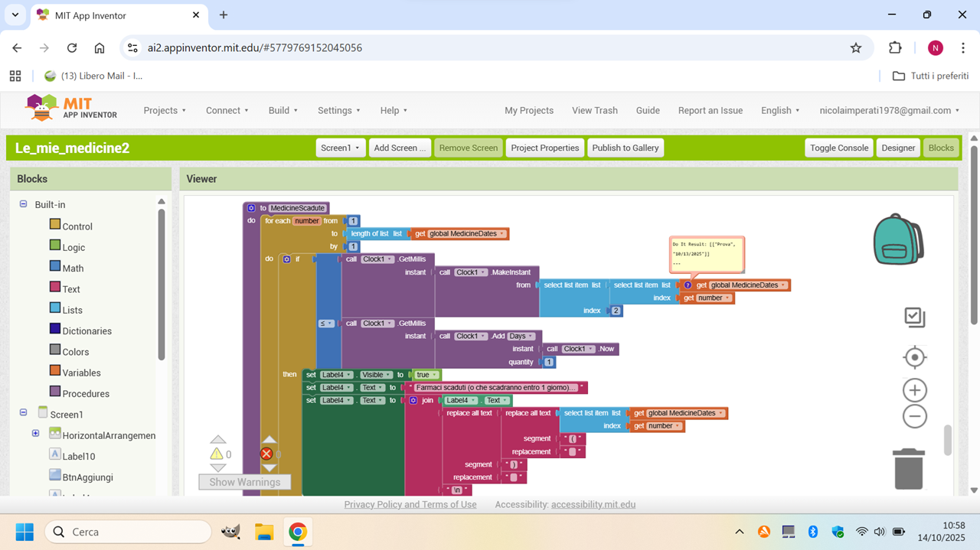Toggle the blue comment icon on get block
The height and width of the screenshot is (550, 980).
coord(688,285)
